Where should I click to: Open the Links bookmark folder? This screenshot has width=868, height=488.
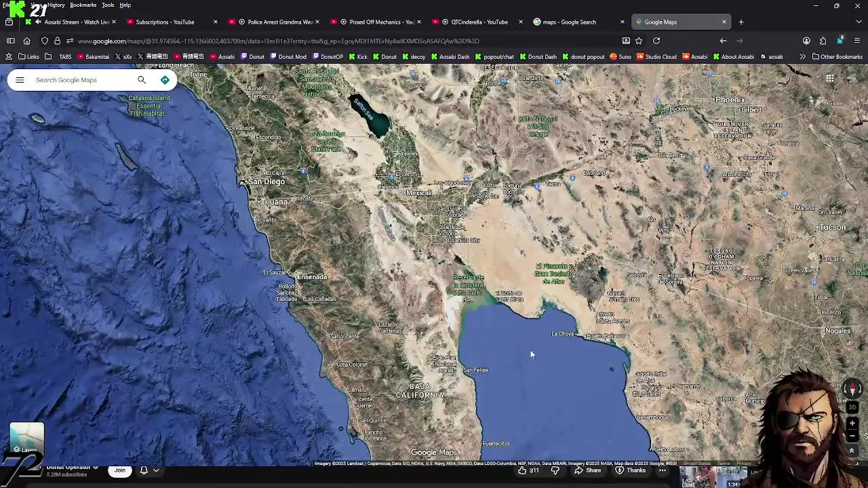28,57
